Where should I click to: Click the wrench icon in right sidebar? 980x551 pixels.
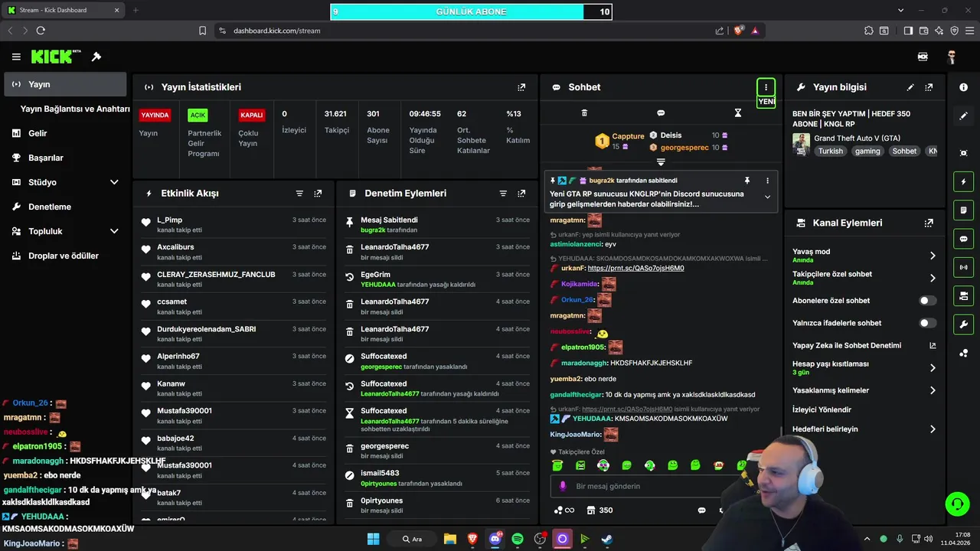coord(963,324)
